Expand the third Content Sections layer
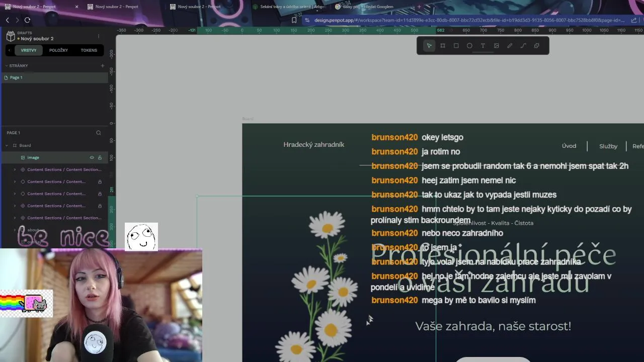 (x=15, y=194)
